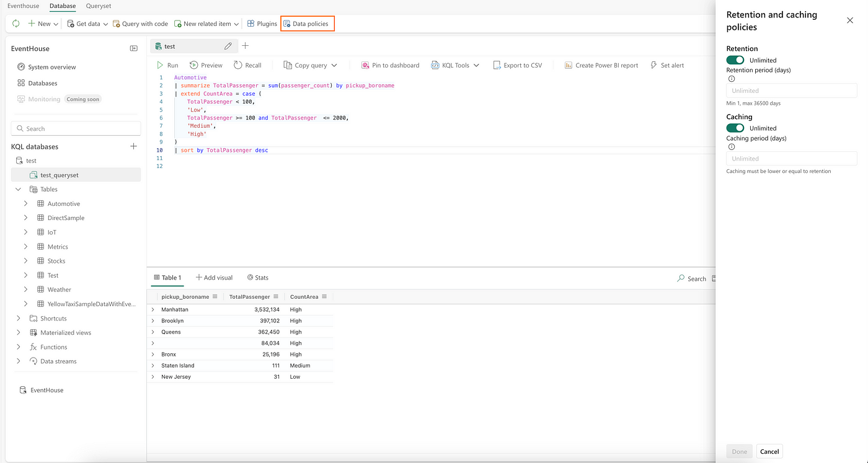Click the Preview button
Screen dimensions: 868x463
tap(206, 65)
